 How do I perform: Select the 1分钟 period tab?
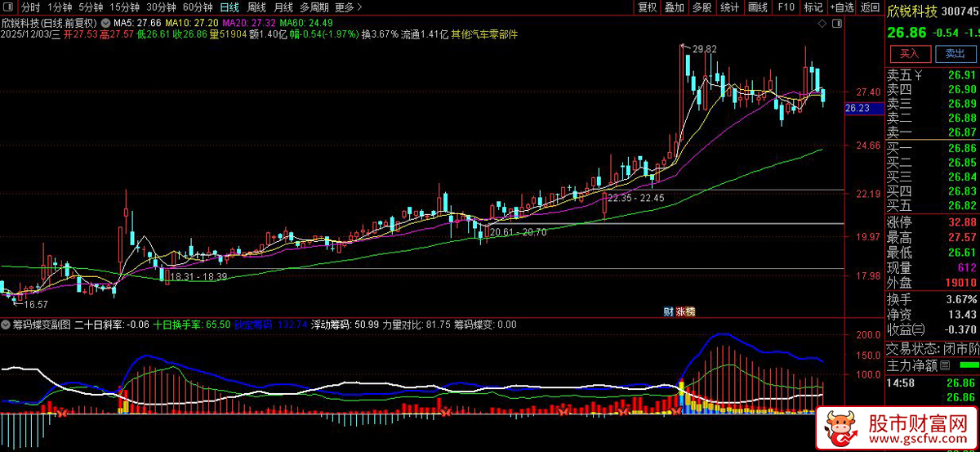[60, 7]
